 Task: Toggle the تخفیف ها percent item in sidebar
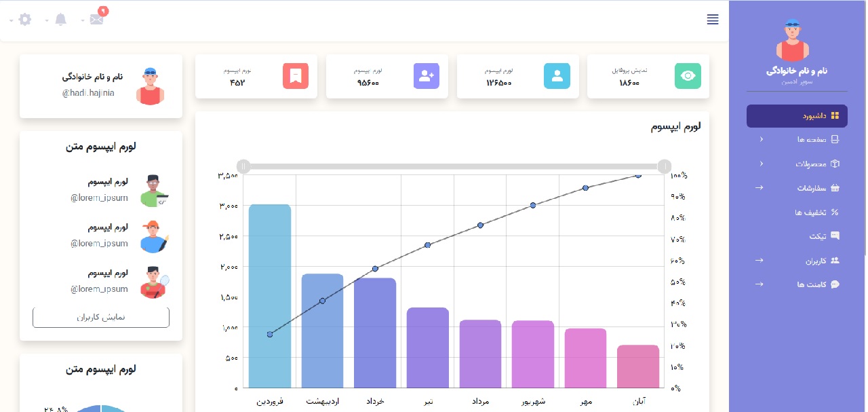836,212
